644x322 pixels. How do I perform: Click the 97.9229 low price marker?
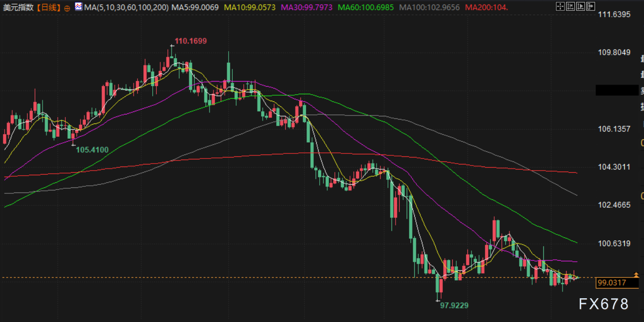[454, 305]
